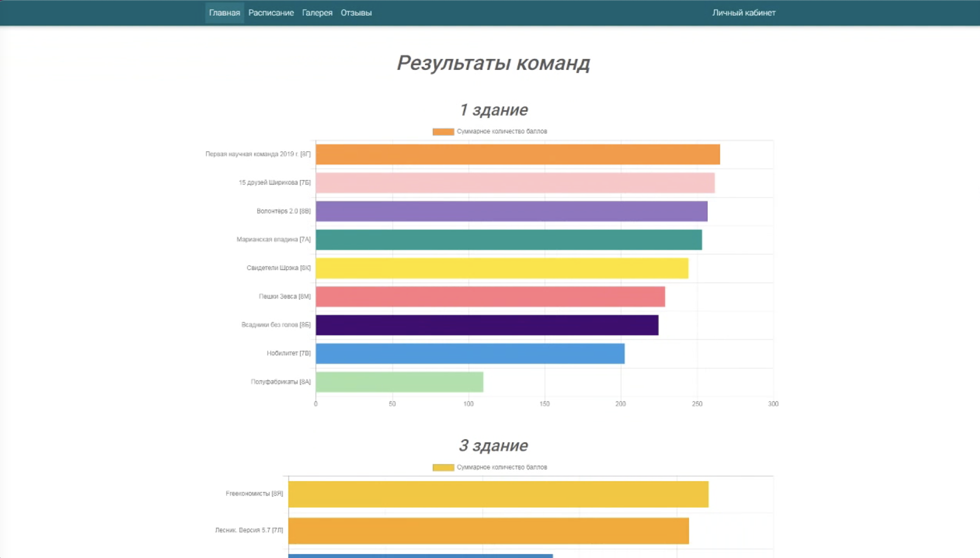Select the yellow Freeкономисты bar
This screenshot has height=558, width=980.
point(498,494)
